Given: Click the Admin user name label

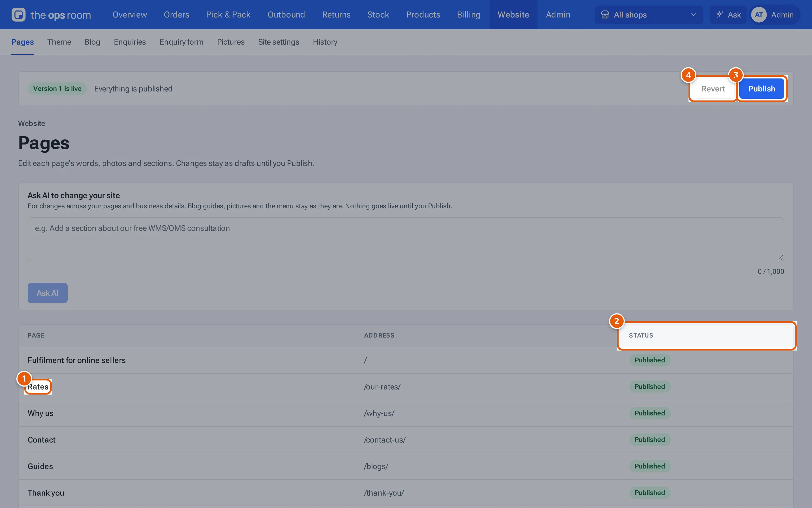Looking at the screenshot, I should click(x=782, y=15).
